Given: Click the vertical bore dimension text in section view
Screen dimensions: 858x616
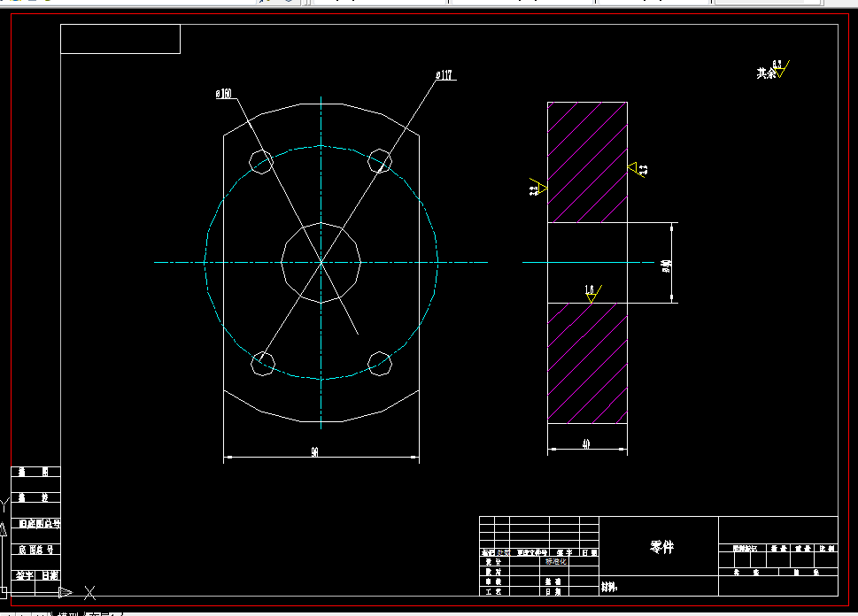Looking at the screenshot, I should pos(666,266).
